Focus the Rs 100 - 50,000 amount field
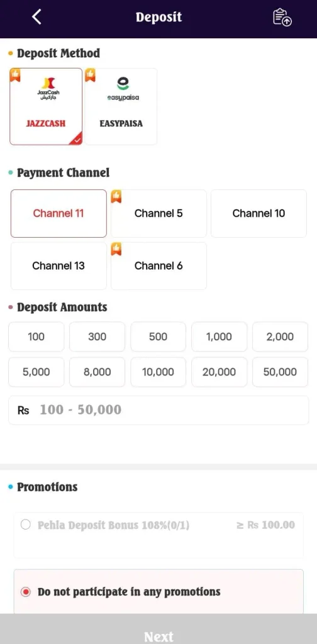317x644 pixels. [158, 410]
